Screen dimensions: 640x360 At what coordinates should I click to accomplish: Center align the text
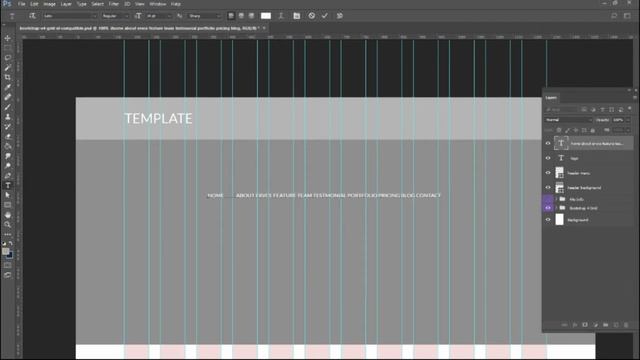241,16
